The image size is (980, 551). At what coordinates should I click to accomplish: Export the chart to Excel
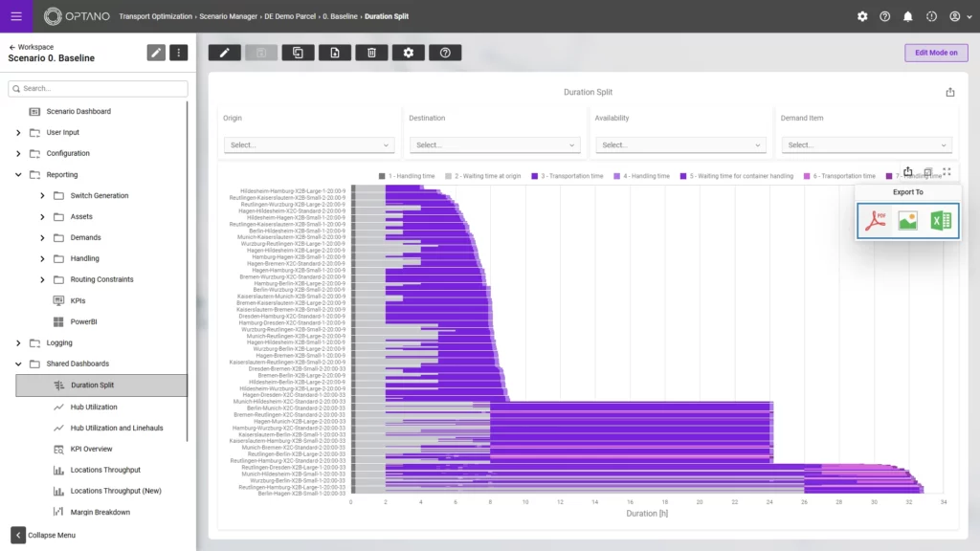[x=938, y=220]
